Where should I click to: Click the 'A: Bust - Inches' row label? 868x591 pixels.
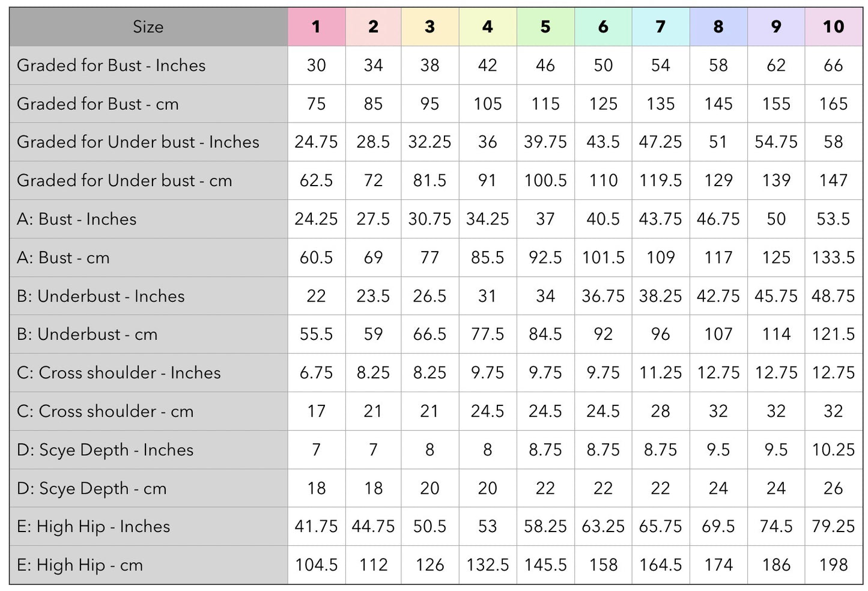click(76, 219)
